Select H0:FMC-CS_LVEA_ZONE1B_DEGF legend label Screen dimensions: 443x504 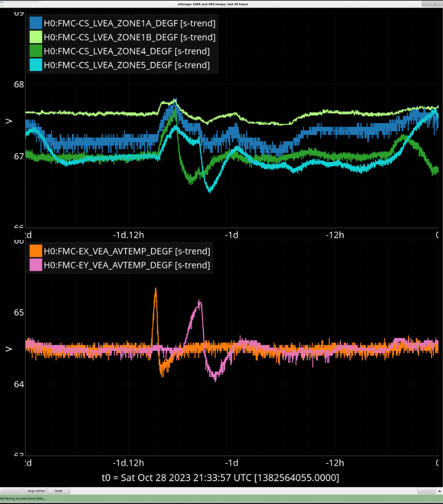[129, 37]
